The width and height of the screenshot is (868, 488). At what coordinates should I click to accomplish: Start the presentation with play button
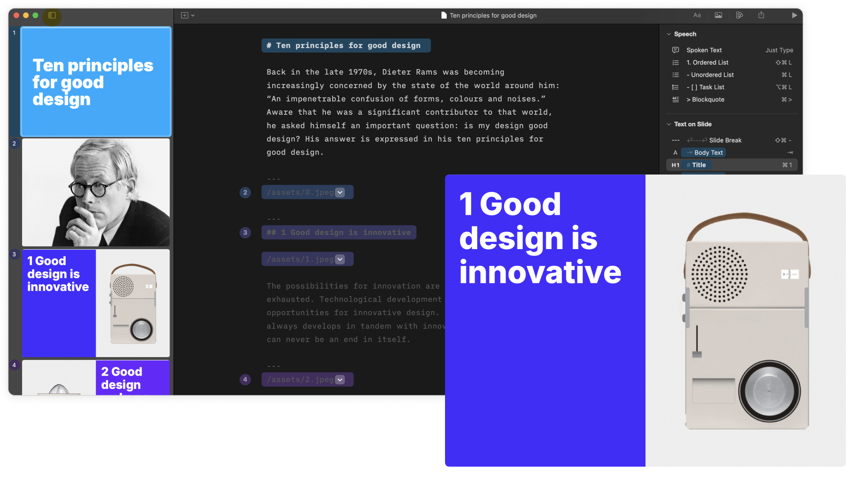coord(794,15)
